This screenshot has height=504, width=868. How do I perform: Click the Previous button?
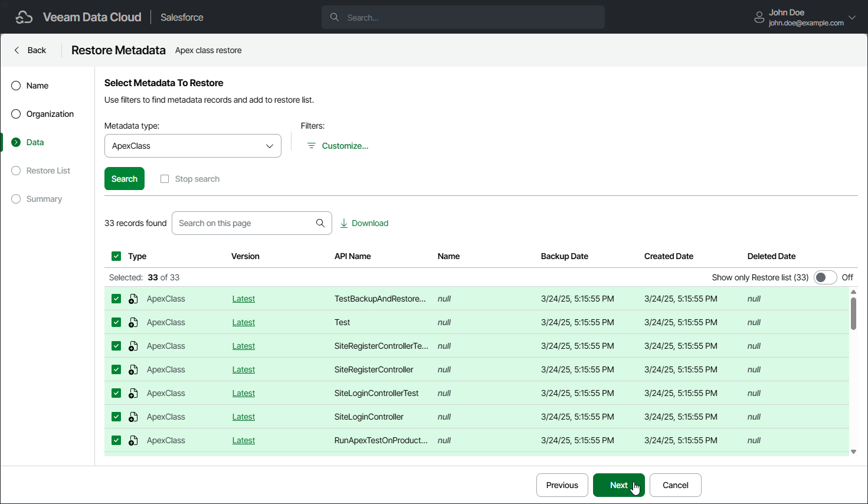pos(562,485)
